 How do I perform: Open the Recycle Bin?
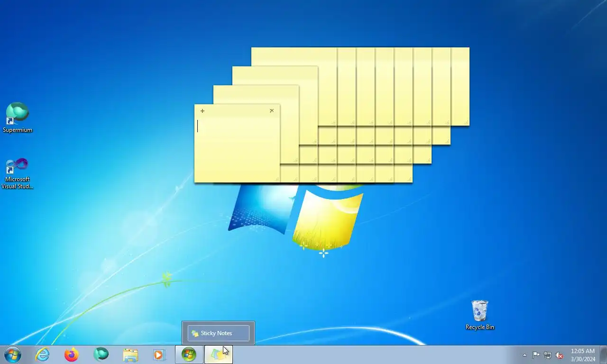(479, 315)
